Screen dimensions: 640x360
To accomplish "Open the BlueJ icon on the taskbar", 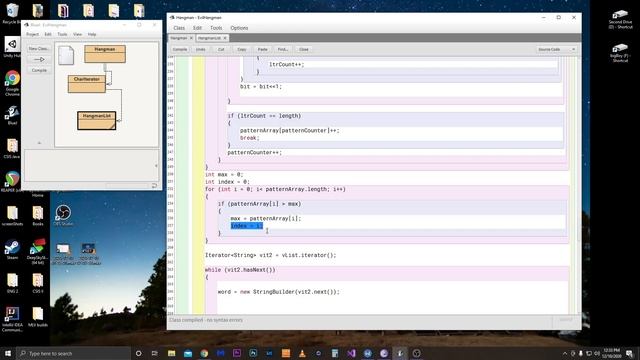I will (x=400, y=353).
